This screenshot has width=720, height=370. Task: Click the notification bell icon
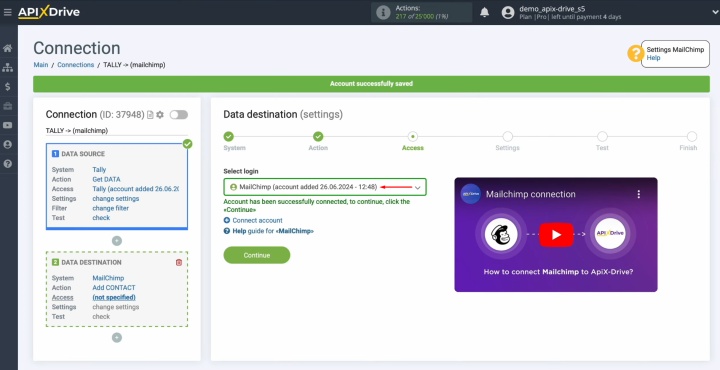coord(484,12)
